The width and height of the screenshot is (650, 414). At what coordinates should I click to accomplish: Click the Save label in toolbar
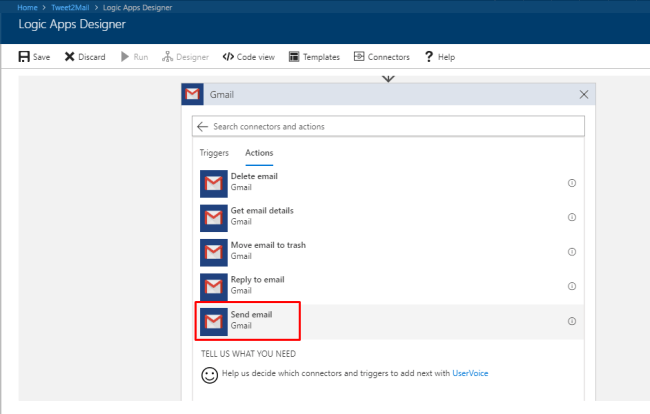coord(41,57)
